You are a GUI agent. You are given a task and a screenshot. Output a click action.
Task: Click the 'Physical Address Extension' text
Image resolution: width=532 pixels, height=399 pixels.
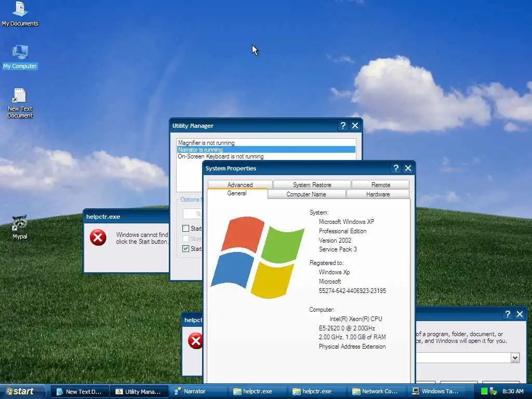coord(352,347)
